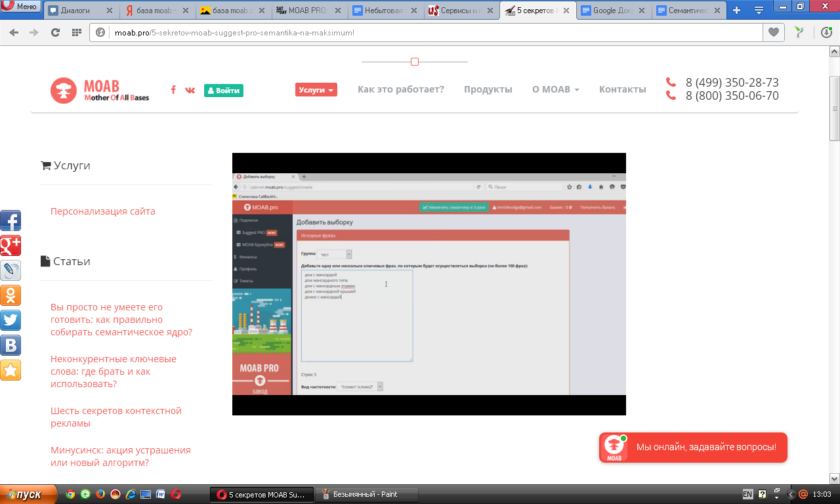The width and height of the screenshot is (840, 504).
Task: Expand the О МОАВ dropdown menu
Action: click(556, 89)
